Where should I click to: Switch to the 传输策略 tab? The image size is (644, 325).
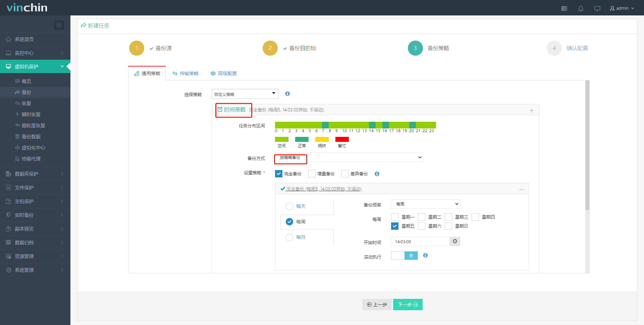coord(185,73)
